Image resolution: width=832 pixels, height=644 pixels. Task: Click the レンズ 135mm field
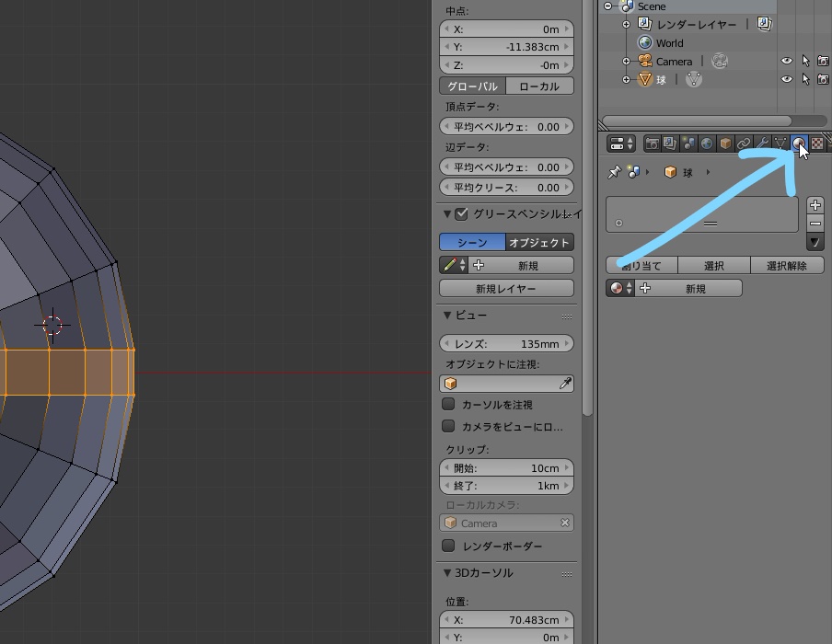(x=507, y=344)
